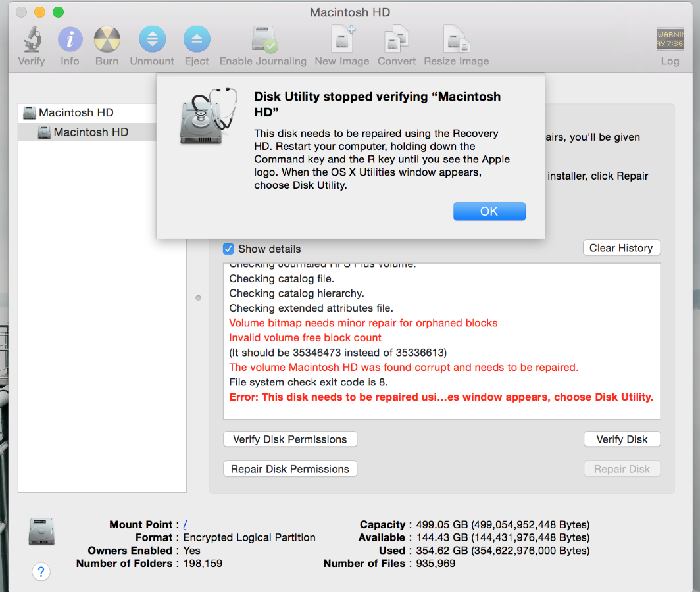Click the Verify microscope icon in toolbar
The image size is (700, 592).
(x=32, y=39)
